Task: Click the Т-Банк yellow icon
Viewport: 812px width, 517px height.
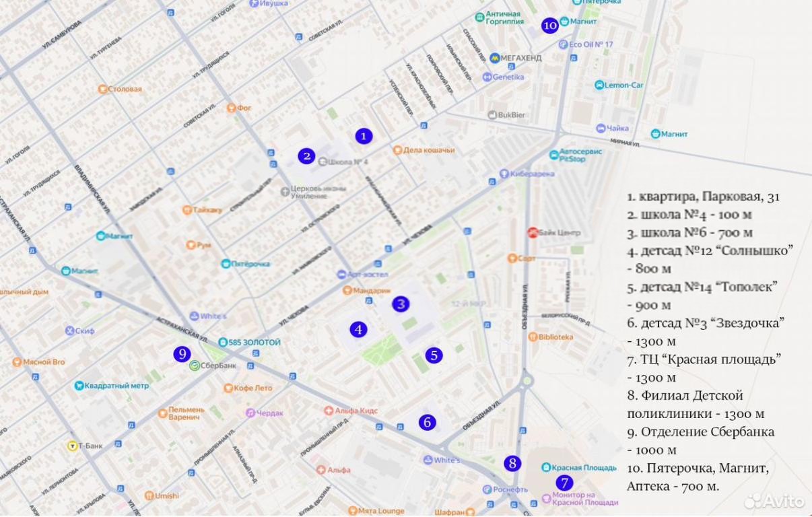Action: 73,445
